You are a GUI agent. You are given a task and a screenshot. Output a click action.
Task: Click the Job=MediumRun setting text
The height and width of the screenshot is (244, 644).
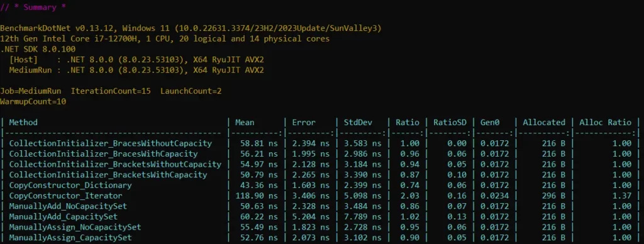pos(30,91)
